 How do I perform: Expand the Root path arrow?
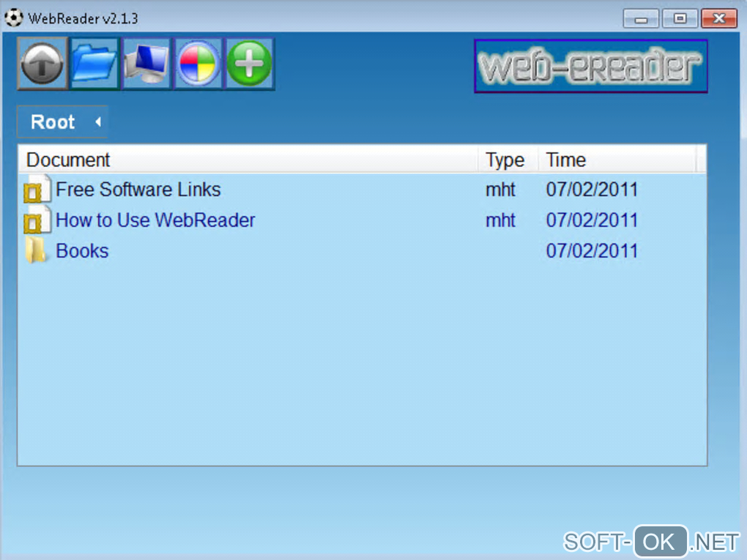coord(98,122)
